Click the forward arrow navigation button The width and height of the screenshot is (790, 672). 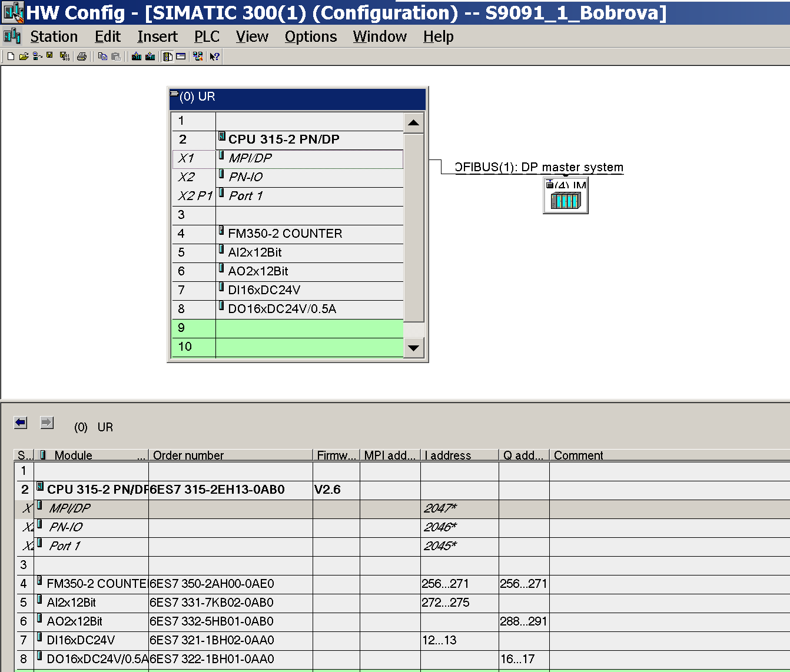(x=47, y=423)
